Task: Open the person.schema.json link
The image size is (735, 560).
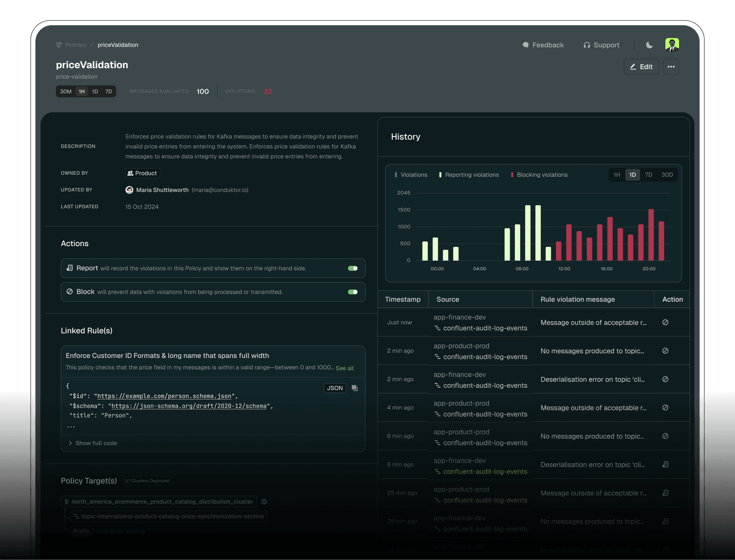Action: 164,396
